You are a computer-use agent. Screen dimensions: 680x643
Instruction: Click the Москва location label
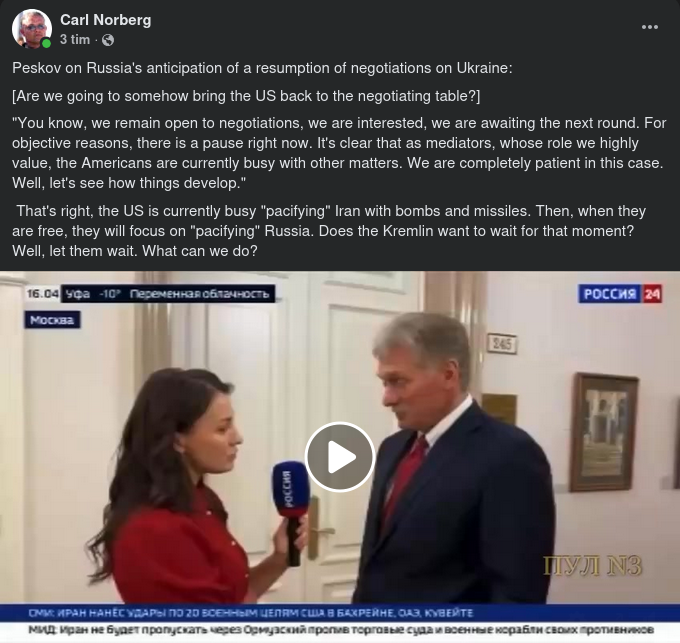(x=52, y=320)
